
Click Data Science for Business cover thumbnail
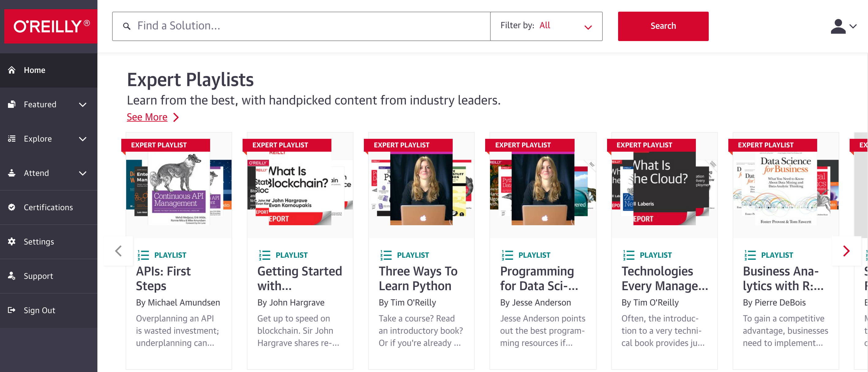point(786,189)
